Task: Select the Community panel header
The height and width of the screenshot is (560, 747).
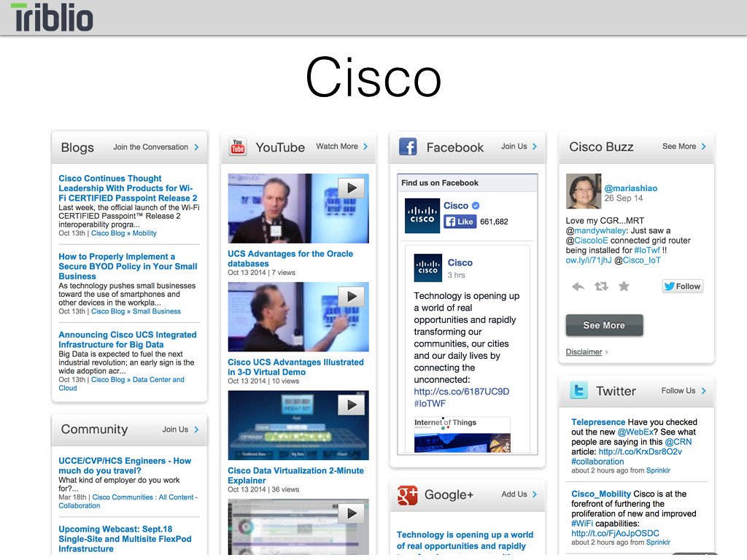Action: [94, 429]
